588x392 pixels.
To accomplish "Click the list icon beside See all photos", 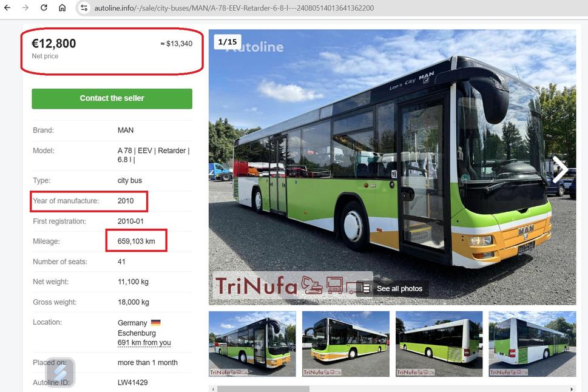I will point(366,288).
